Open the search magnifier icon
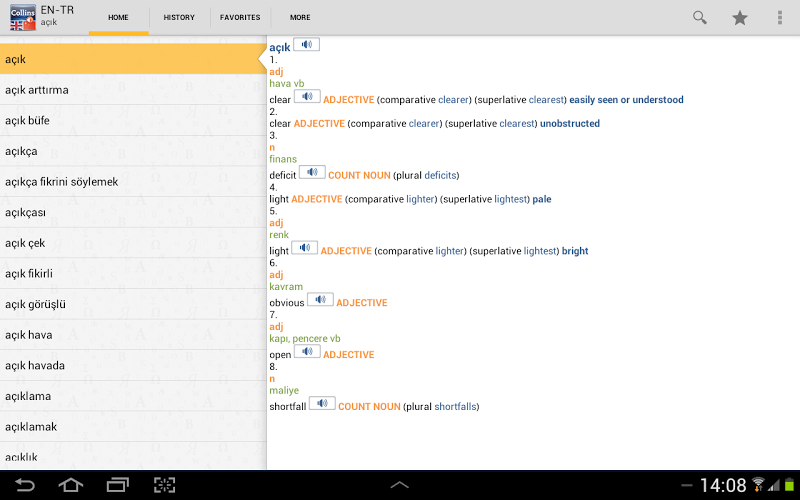Viewport: 800px width, 500px height. pyautogui.click(x=699, y=17)
